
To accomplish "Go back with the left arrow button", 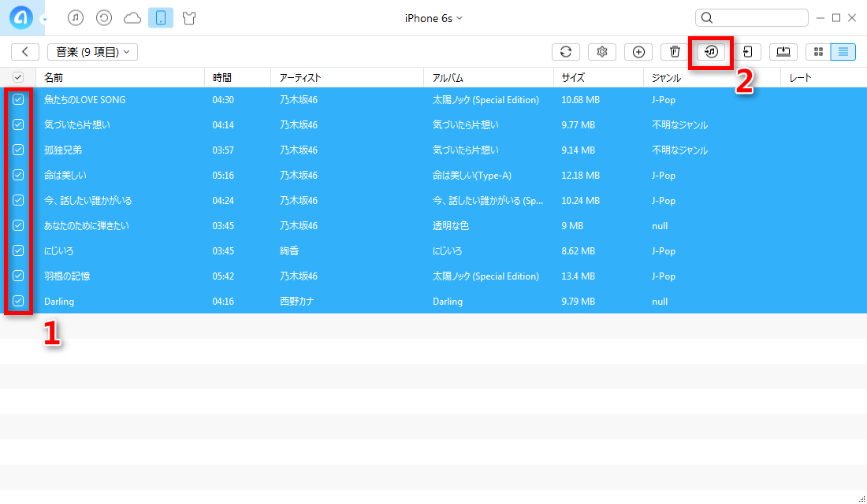I will tap(25, 52).
